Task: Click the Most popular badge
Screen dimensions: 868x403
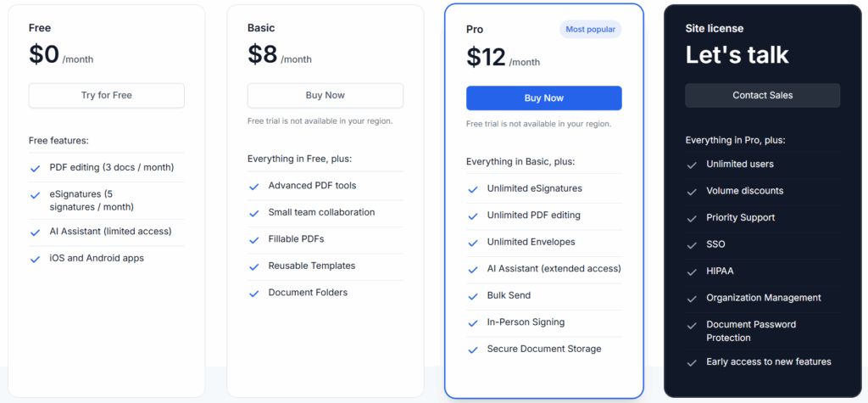Action: point(590,29)
